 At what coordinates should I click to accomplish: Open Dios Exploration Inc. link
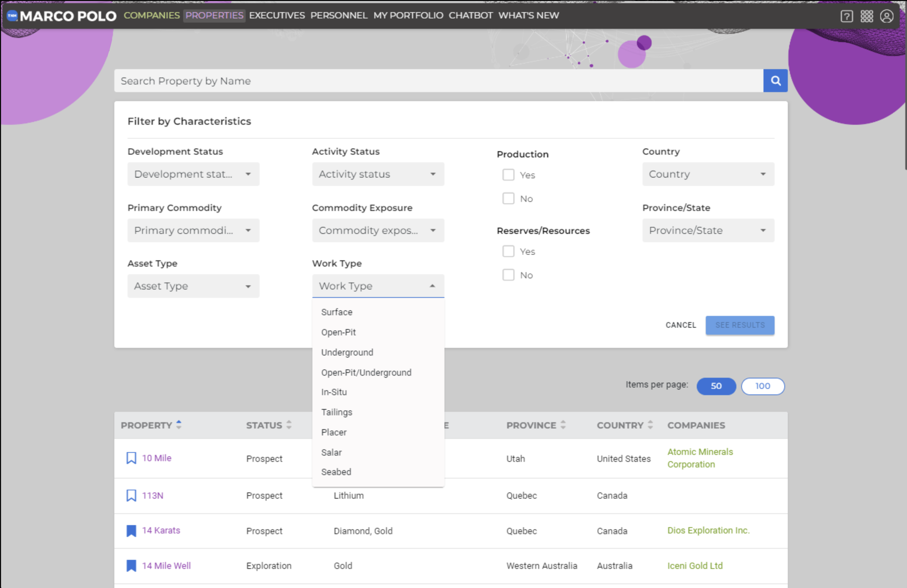pyautogui.click(x=709, y=530)
